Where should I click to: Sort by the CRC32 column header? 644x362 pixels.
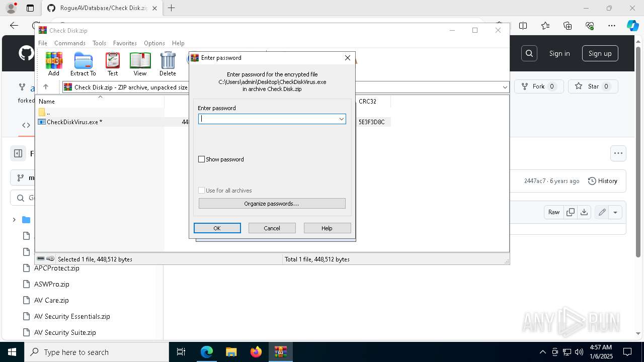373,102
